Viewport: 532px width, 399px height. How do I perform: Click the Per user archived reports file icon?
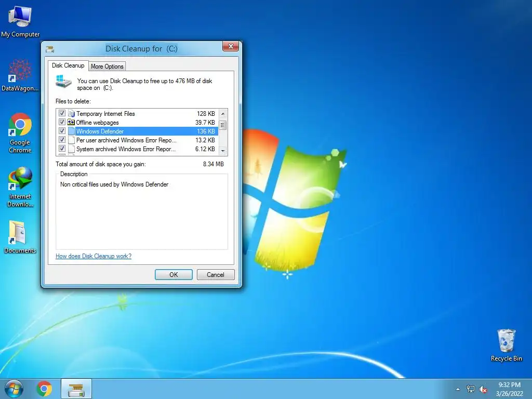(71, 140)
